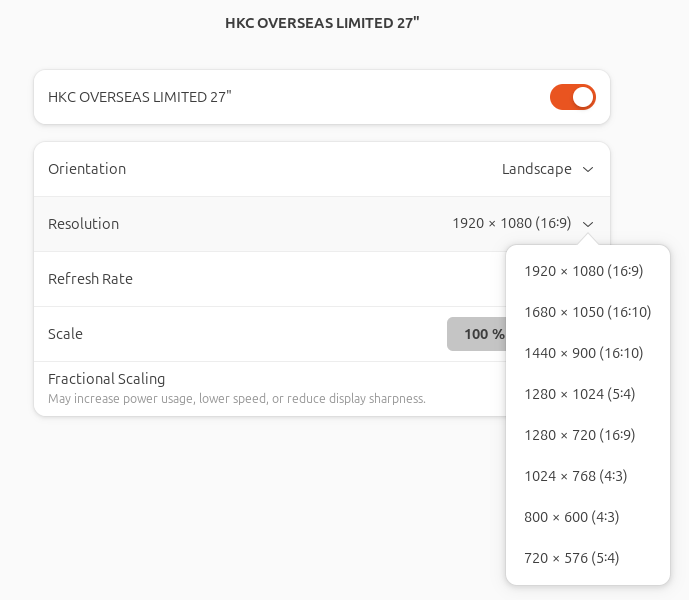Click the Orientation row label

pos(87,169)
